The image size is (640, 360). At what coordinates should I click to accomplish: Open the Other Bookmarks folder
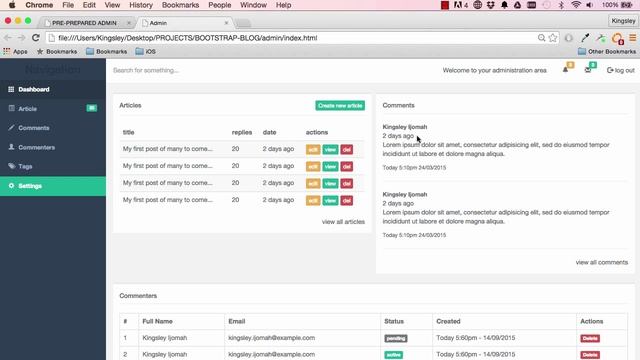click(x=607, y=51)
